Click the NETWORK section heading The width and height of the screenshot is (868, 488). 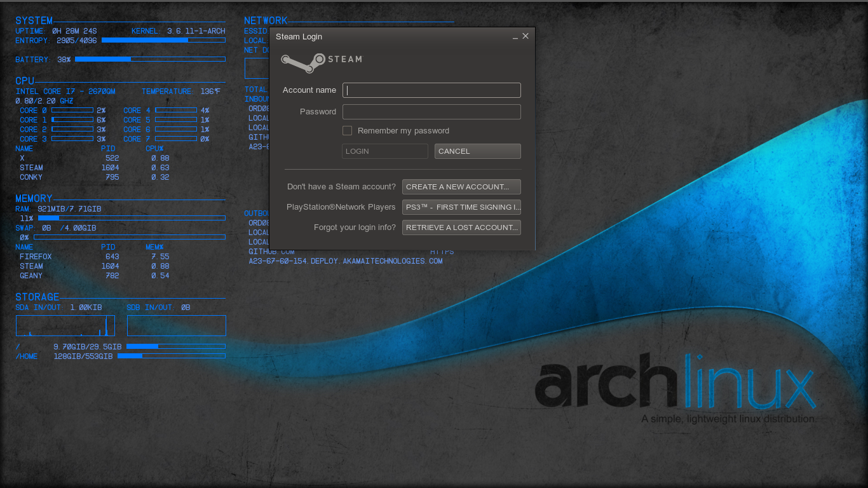click(266, 21)
